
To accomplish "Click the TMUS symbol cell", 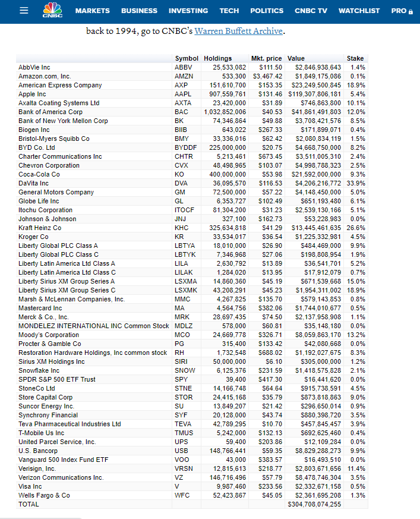I will pos(184,433).
